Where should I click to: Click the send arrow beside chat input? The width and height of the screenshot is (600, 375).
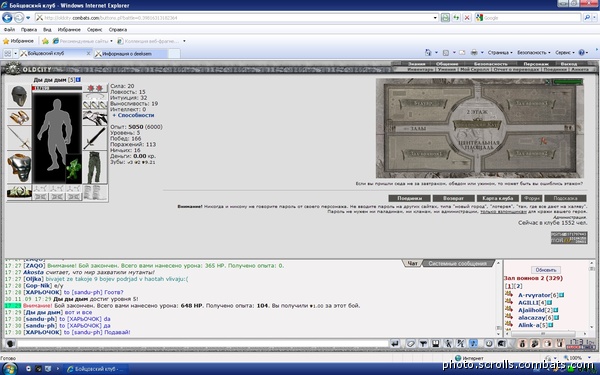coord(395,344)
